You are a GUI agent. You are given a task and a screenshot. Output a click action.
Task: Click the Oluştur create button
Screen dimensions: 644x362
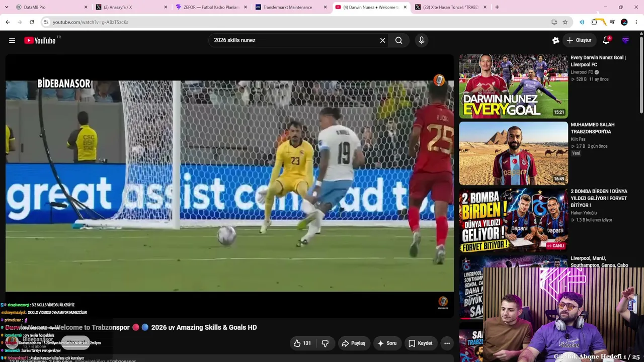579,40
